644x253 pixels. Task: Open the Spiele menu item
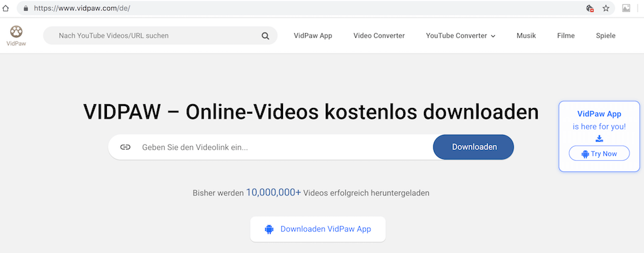[x=606, y=36]
